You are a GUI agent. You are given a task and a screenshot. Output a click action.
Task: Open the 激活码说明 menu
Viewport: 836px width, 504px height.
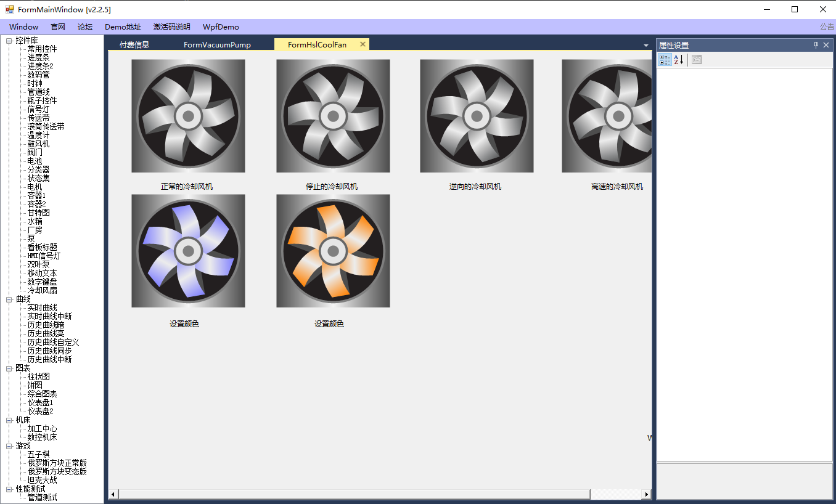171,27
